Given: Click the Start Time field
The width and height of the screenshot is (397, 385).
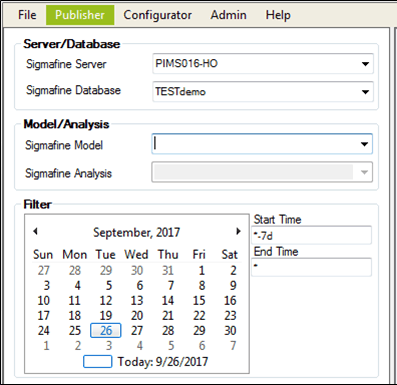Looking at the screenshot, I should tap(311, 235).
